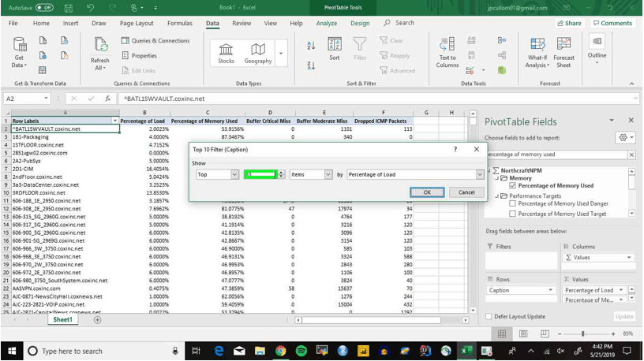Open Items type dropdown in filter dialog

[328, 174]
